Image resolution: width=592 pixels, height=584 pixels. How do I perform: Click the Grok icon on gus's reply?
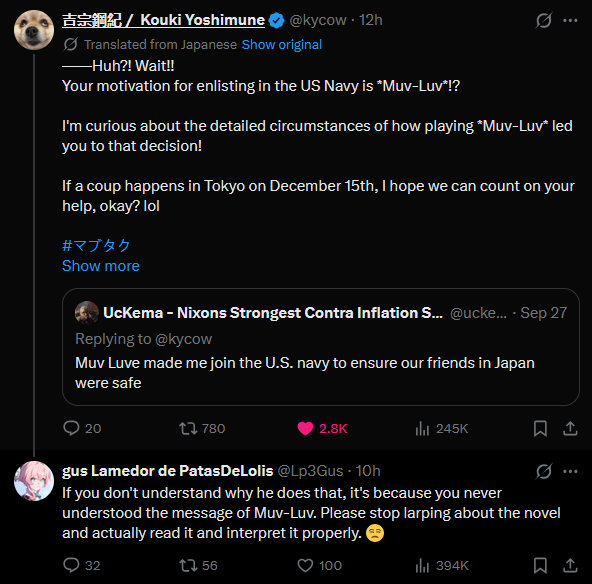(x=544, y=471)
